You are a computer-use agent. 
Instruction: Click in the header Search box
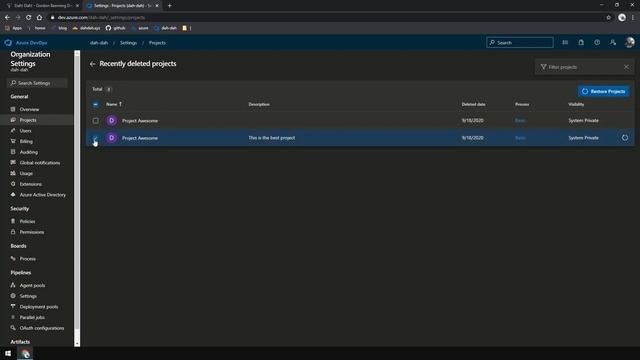[x=520, y=42]
